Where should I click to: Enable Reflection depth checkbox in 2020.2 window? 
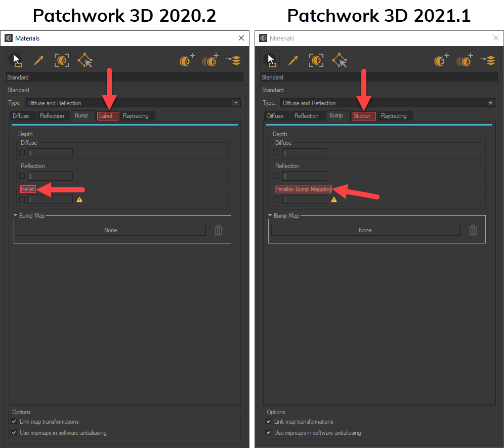tap(22, 176)
